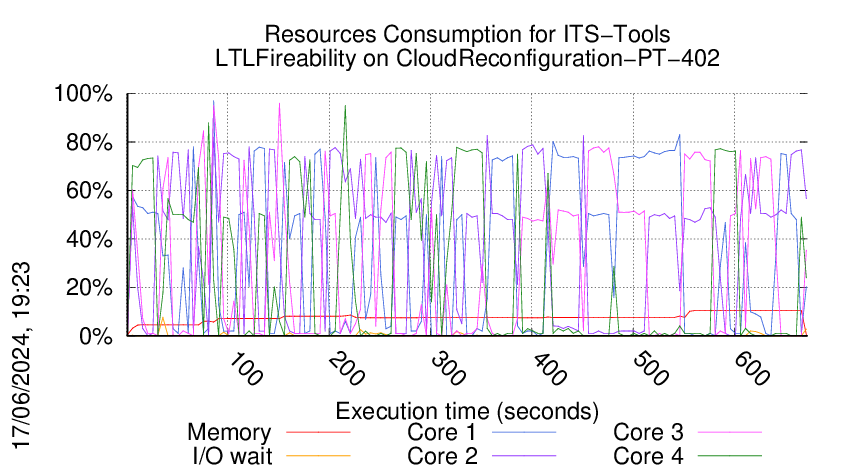The width and height of the screenshot is (850, 475).
Task: Click the 0% y-axis label
Action: [96, 336]
